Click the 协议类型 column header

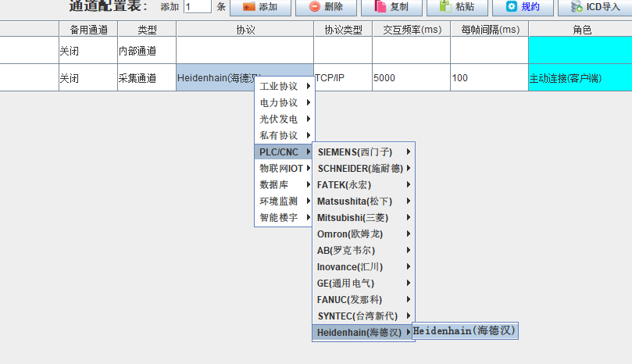click(x=343, y=30)
